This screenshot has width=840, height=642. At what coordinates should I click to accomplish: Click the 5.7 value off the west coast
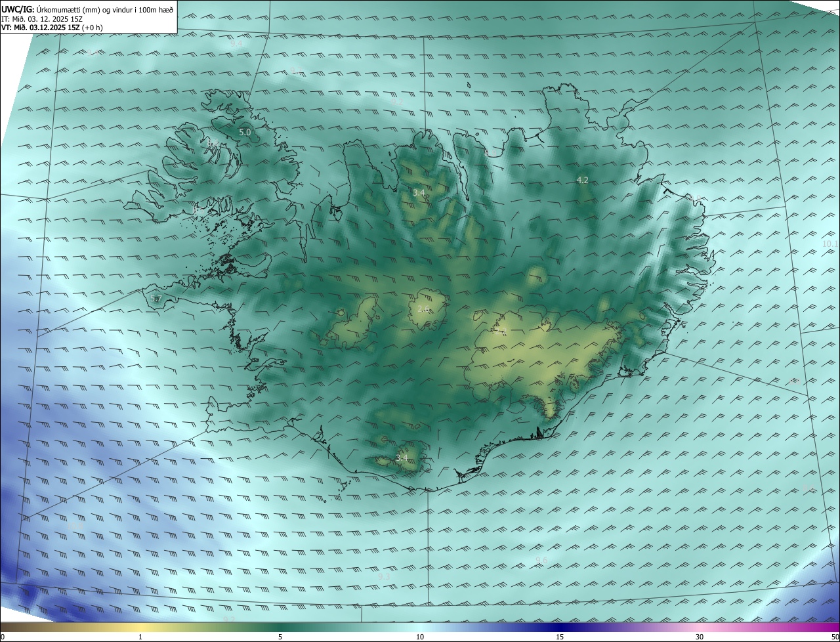coord(156,299)
